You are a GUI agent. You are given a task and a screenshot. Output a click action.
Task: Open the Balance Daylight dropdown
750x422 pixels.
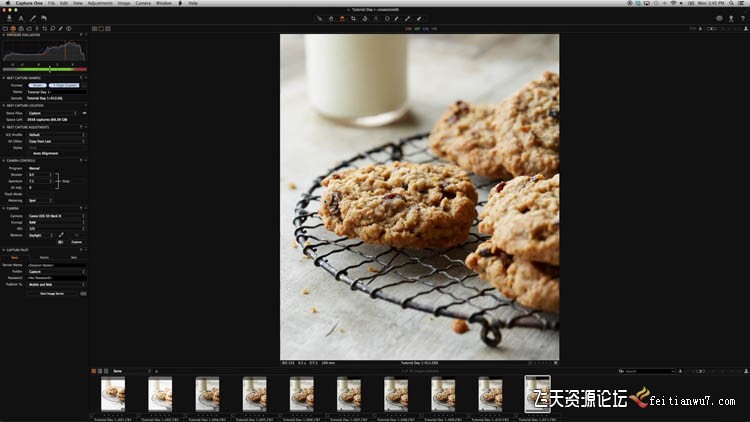(x=41, y=235)
